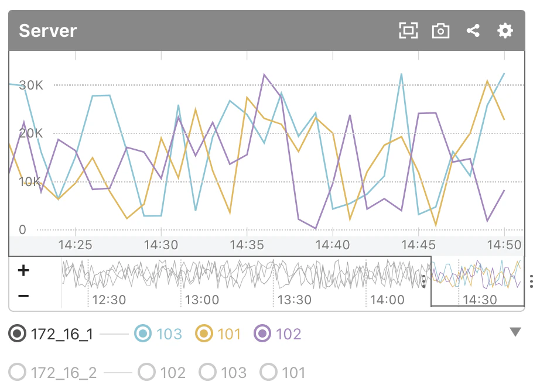Collapse the legend with the triangle arrow
This screenshot has width=540, height=392.
coord(515,332)
